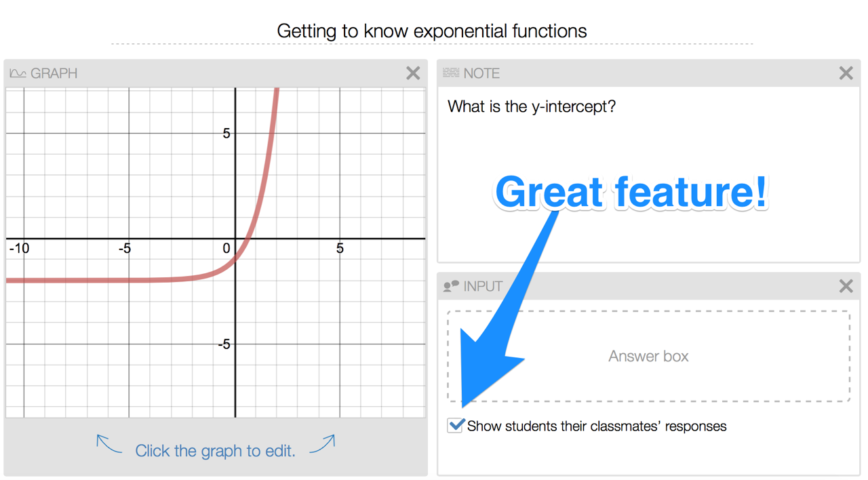The width and height of the screenshot is (868, 480).
Task: Click the graph icon in GRAPH header
Action: [x=18, y=73]
